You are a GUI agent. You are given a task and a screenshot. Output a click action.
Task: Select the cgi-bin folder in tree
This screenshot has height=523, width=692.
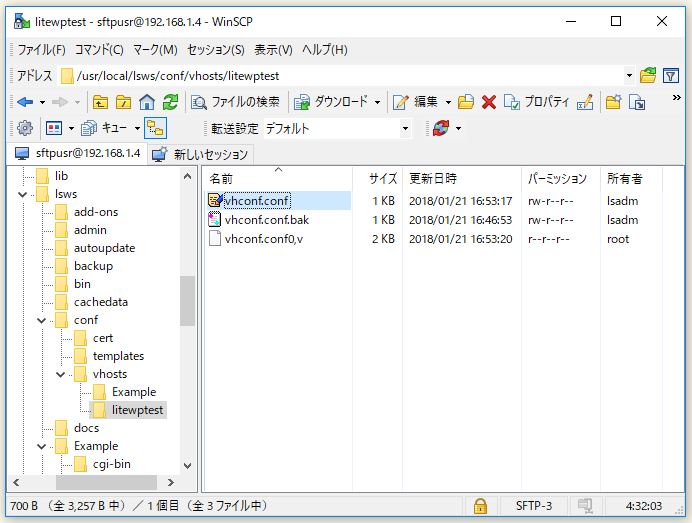pos(112,464)
